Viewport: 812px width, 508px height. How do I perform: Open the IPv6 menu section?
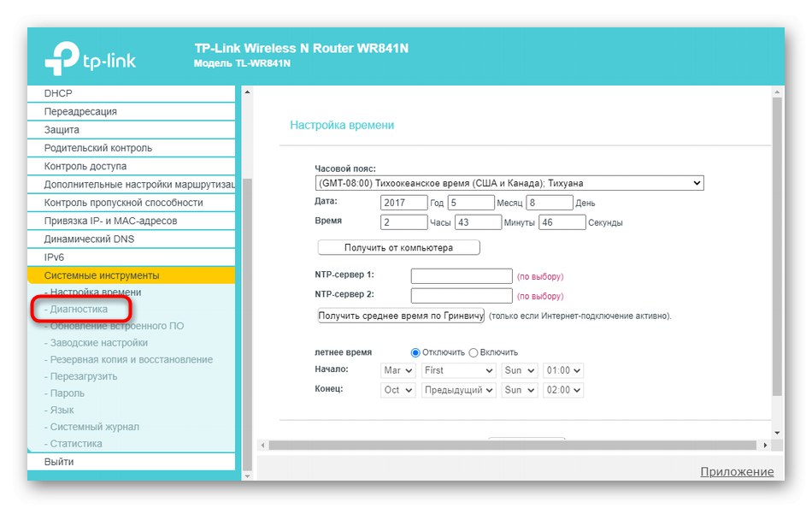pyautogui.click(x=131, y=257)
